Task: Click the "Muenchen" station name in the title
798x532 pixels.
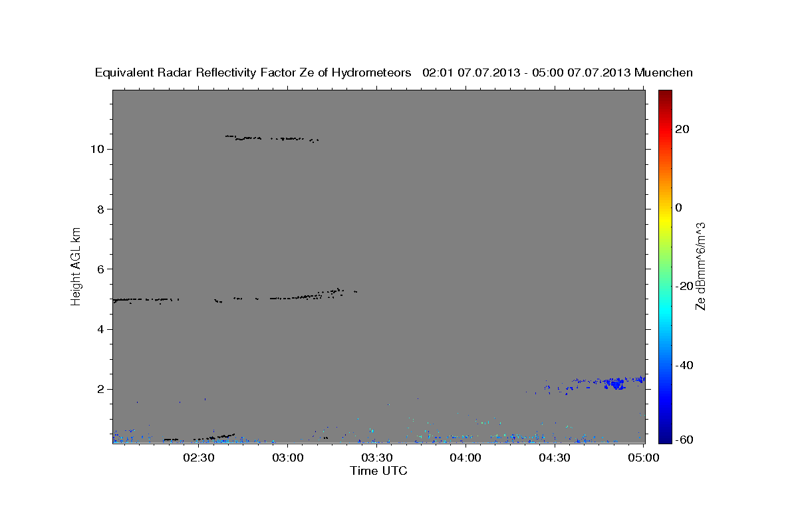Action: [x=664, y=73]
